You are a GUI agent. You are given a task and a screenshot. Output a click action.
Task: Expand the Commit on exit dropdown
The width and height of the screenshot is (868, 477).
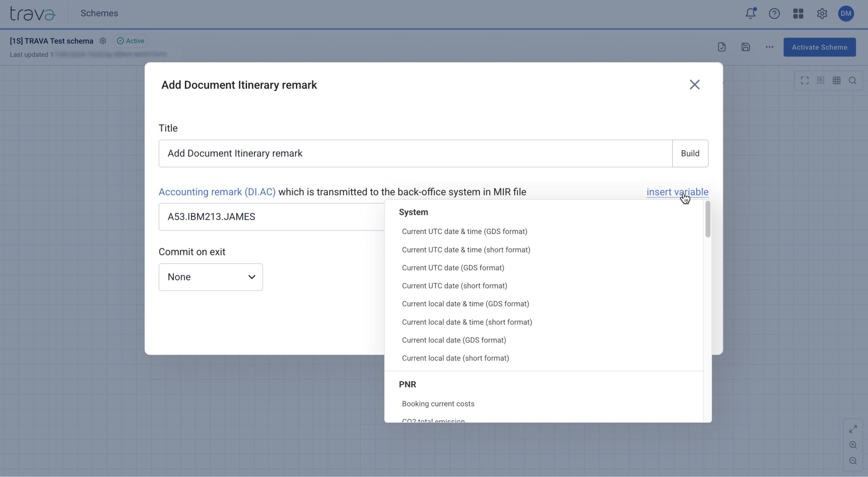pyautogui.click(x=211, y=277)
